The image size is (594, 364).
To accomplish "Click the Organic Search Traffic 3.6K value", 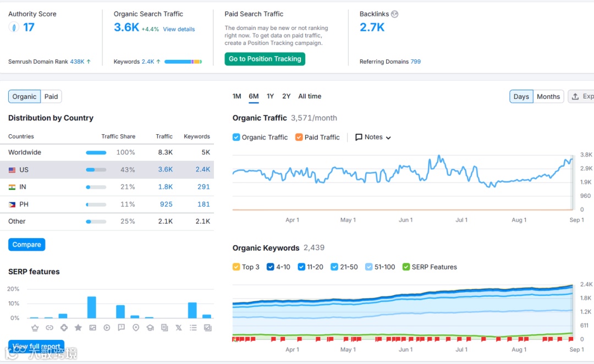I will [127, 27].
